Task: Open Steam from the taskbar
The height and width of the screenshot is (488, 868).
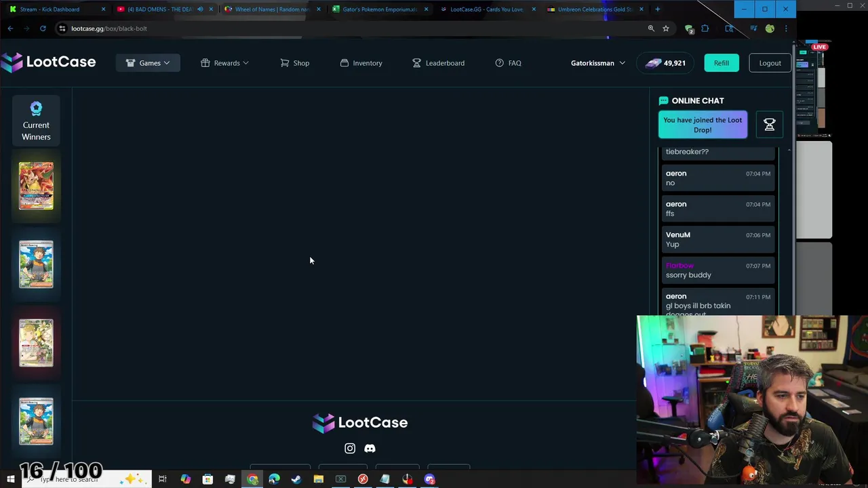Action: [296, 479]
